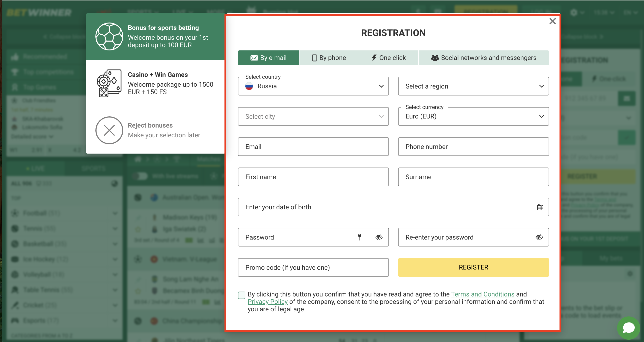The image size is (644, 342).
Task: Focus the Phone number field
Action: pyautogui.click(x=474, y=147)
